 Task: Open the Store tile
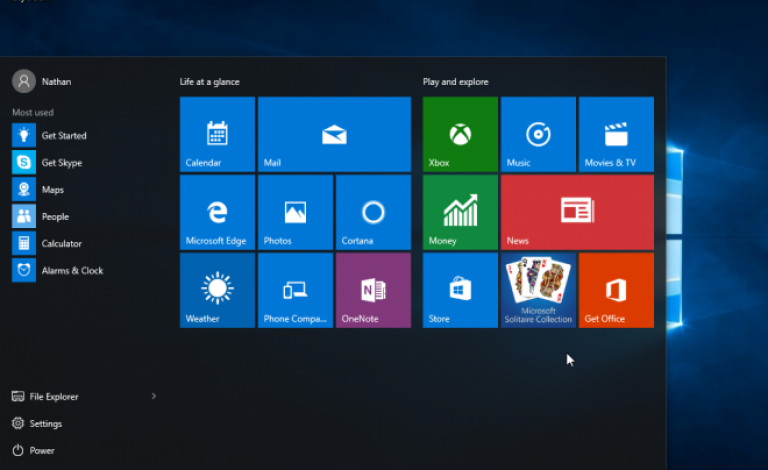pyautogui.click(x=460, y=290)
